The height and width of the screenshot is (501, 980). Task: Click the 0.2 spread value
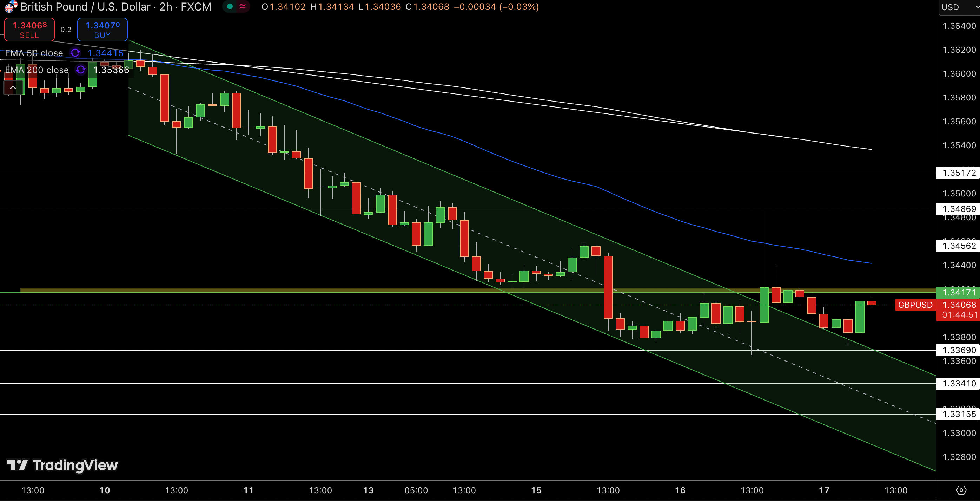(x=66, y=30)
